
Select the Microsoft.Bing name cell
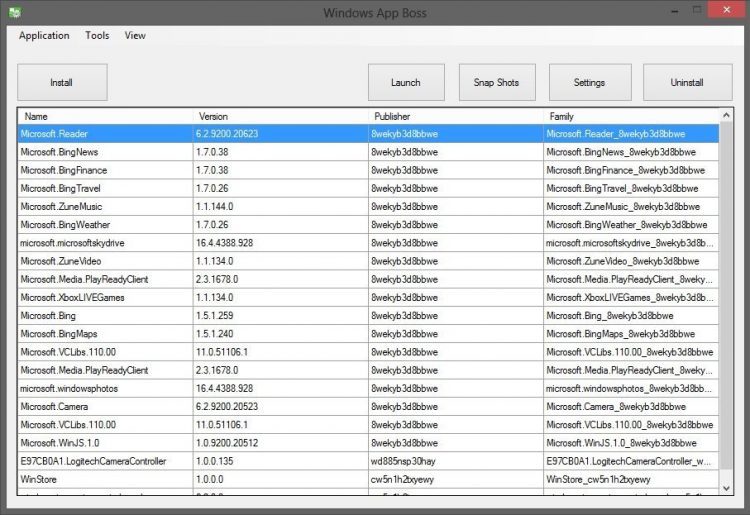(x=105, y=316)
